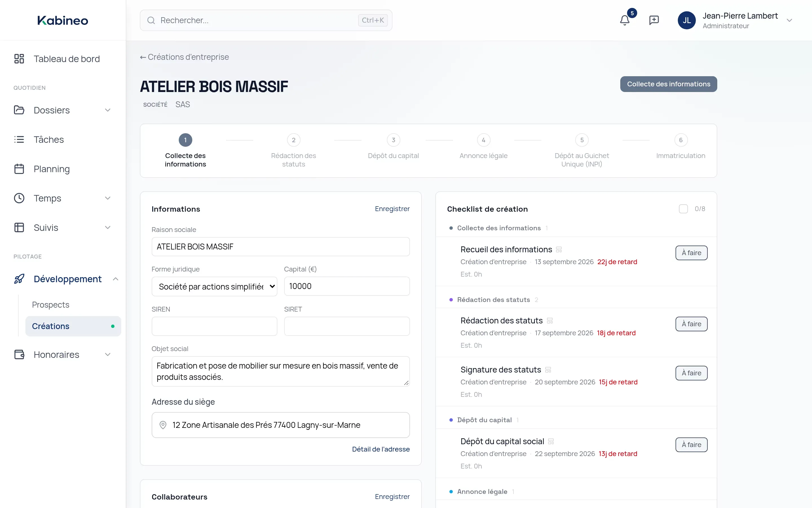Go back to Créations d'entreprise
This screenshot has width=812, height=508.
pos(185,57)
